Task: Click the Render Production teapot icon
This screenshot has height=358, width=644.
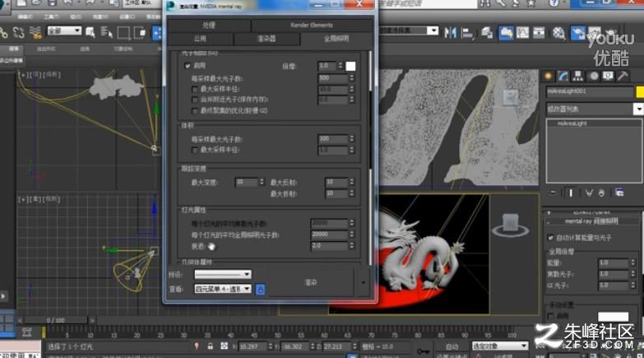Action: click(x=611, y=32)
